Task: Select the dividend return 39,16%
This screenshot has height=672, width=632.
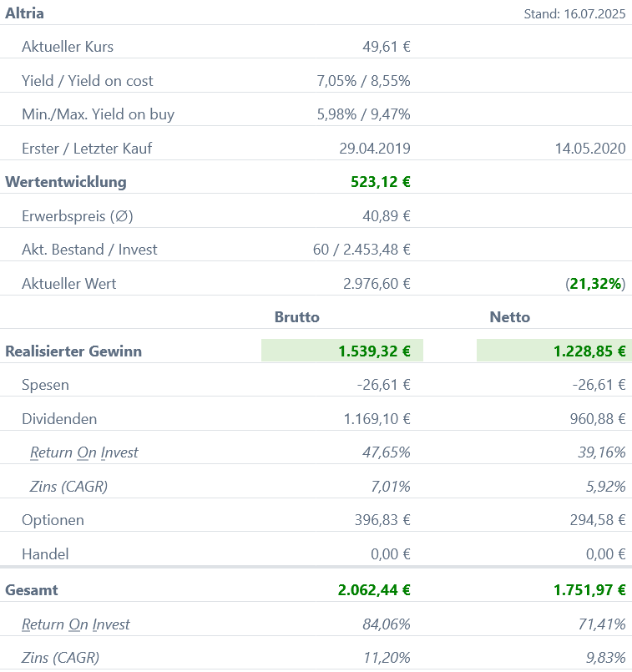Action: click(x=602, y=452)
